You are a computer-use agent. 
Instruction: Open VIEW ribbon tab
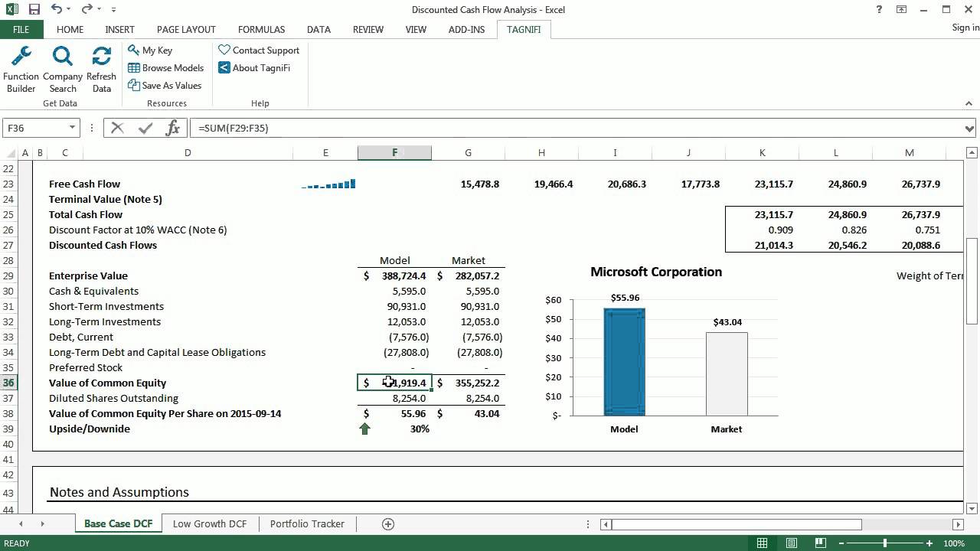coord(416,29)
